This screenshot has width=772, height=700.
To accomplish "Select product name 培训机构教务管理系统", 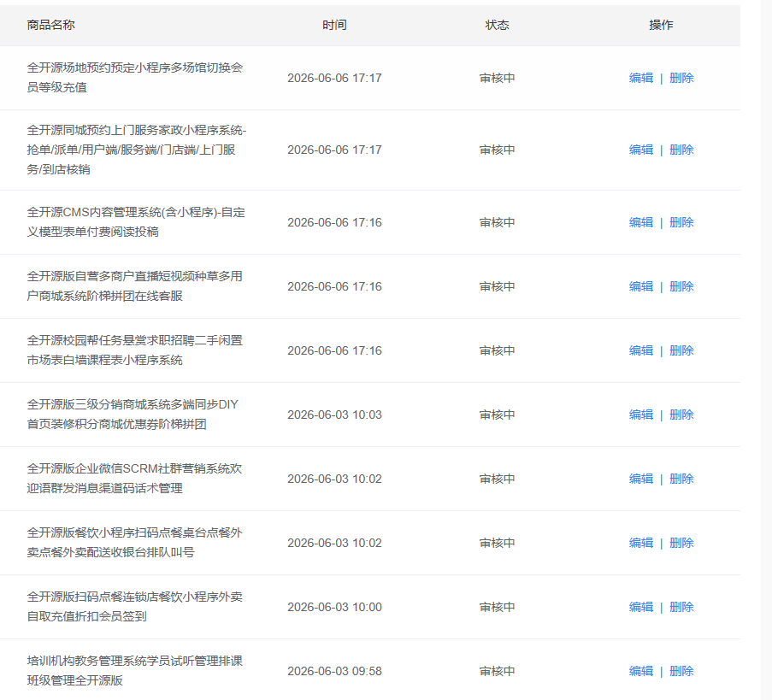I will tap(135, 670).
